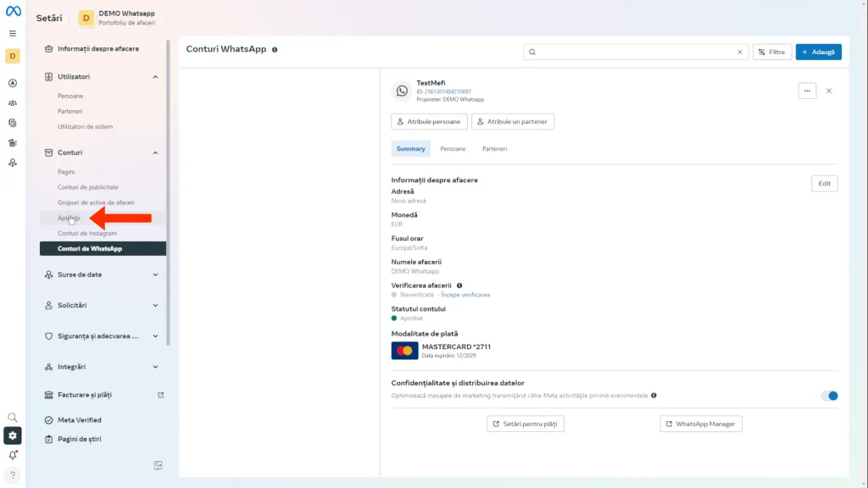Viewport: 868px width, 488px height.
Task: Open notifications bell icon
Action: (13, 455)
